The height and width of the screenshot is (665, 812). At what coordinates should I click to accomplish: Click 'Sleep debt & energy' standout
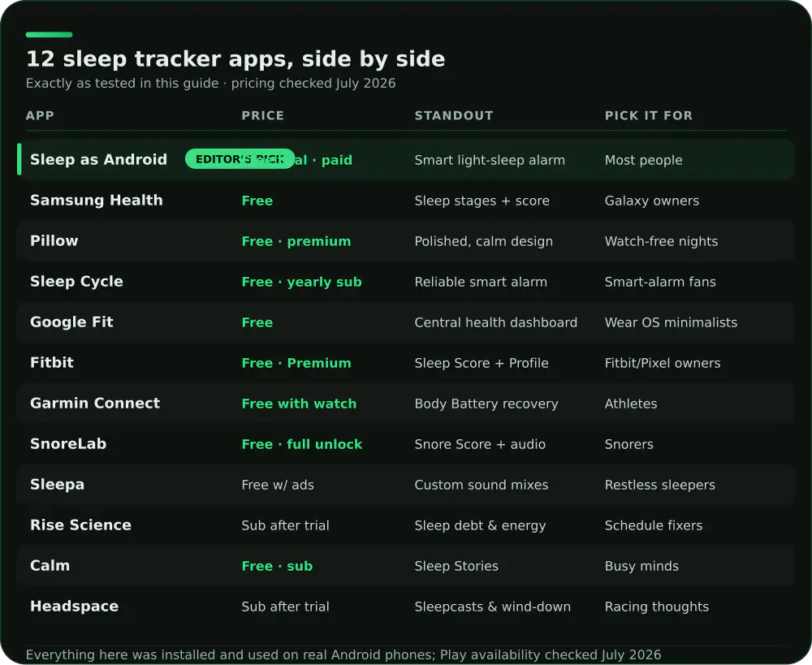coord(480,525)
